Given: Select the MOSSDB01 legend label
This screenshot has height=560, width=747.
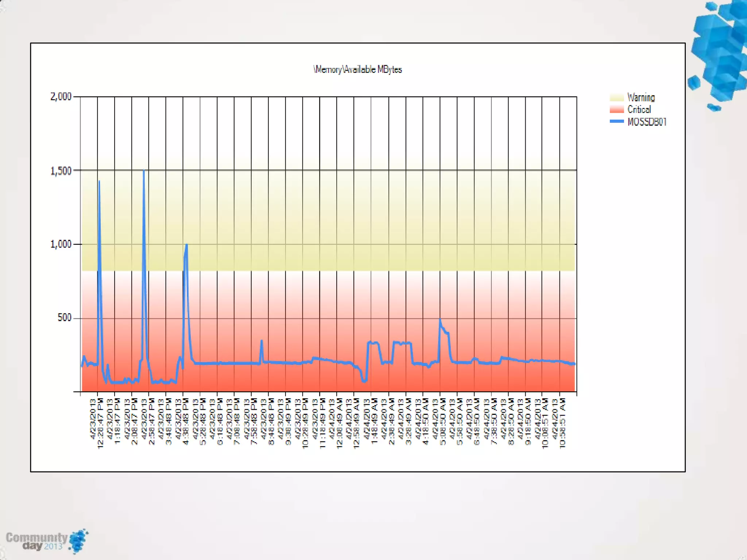Looking at the screenshot, I should point(647,122).
